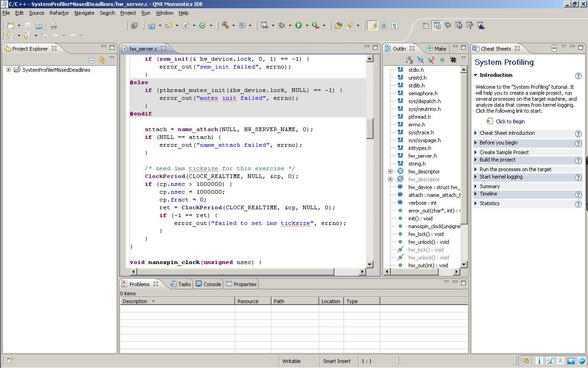Select init() function in Outline
This screenshot has height=368, width=588.
tap(420, 218)
